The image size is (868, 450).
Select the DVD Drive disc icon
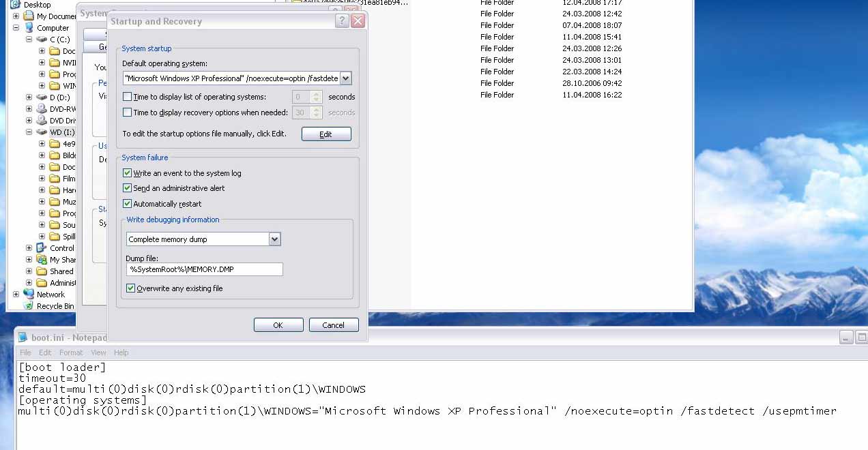[42, 121]
